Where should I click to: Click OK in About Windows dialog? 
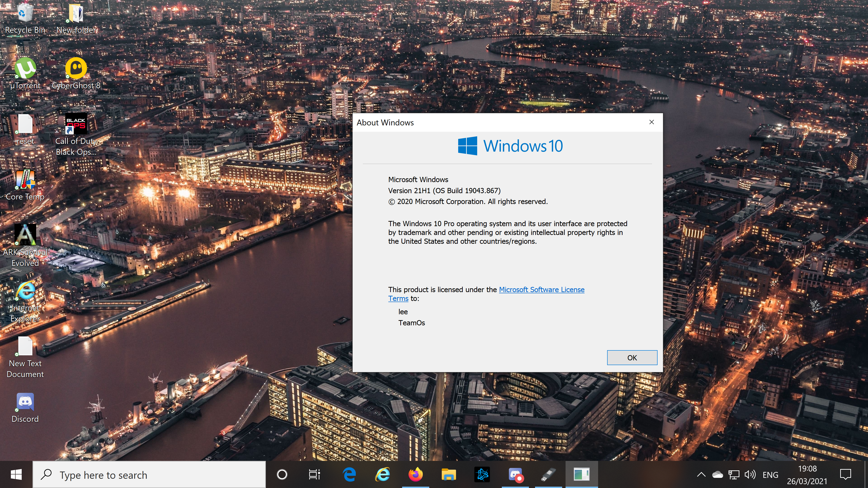coord(632,358)
